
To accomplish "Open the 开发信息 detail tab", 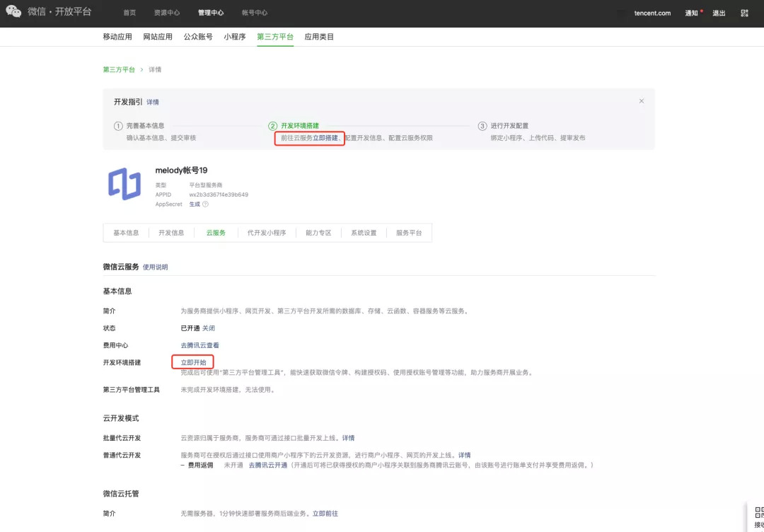I will pos(171,233).
